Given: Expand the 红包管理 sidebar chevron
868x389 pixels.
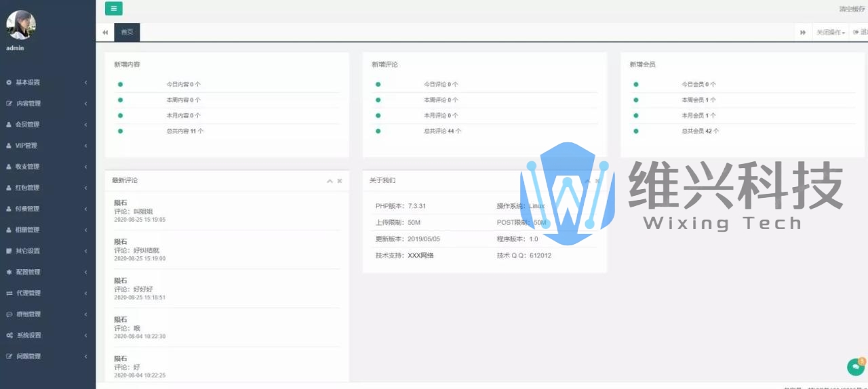Looking at the screenshot, I should 86,188.
